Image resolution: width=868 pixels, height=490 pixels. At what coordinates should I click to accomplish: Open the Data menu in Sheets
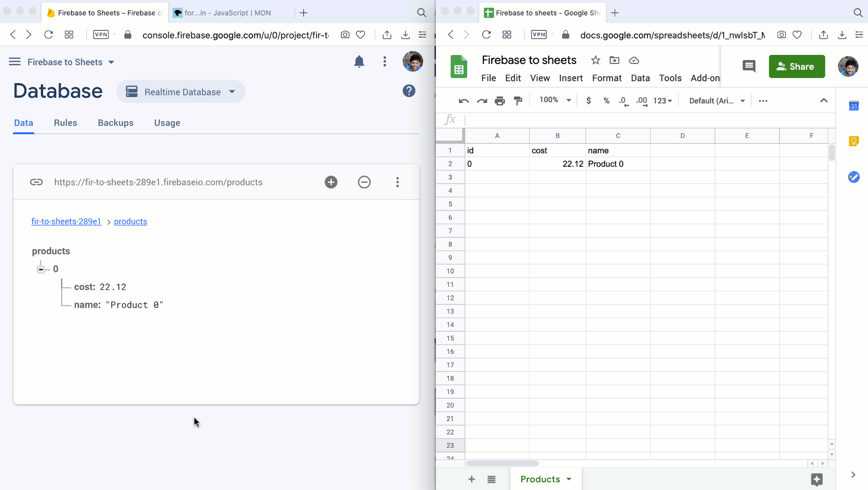[x=640, y=78]
